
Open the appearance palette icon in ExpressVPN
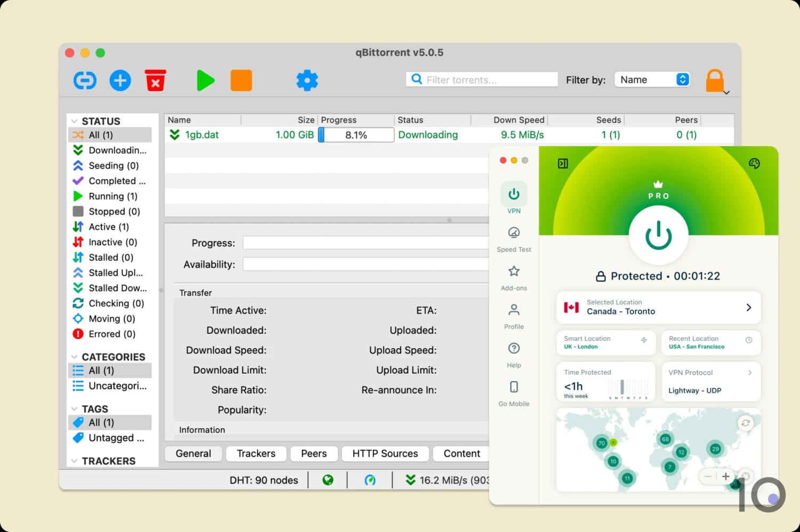754,163
